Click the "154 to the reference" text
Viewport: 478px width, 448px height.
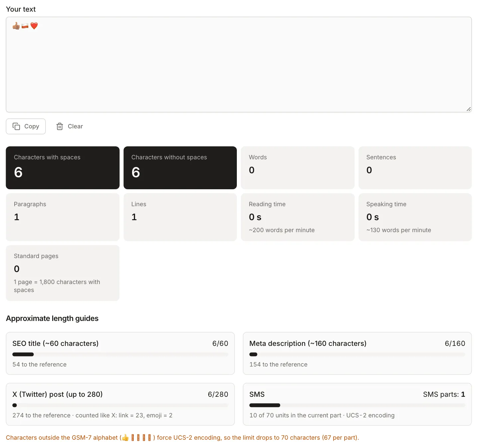(278, 365)
